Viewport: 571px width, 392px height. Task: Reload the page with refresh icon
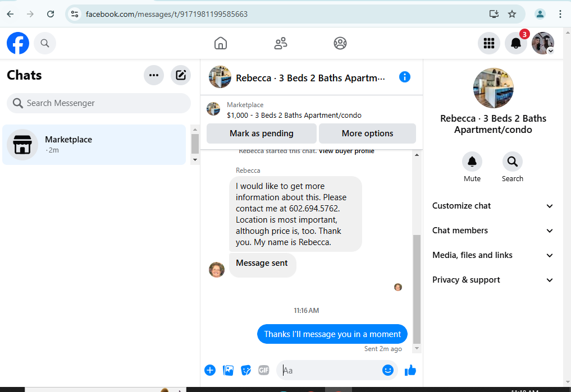click(x=51, y=14)
